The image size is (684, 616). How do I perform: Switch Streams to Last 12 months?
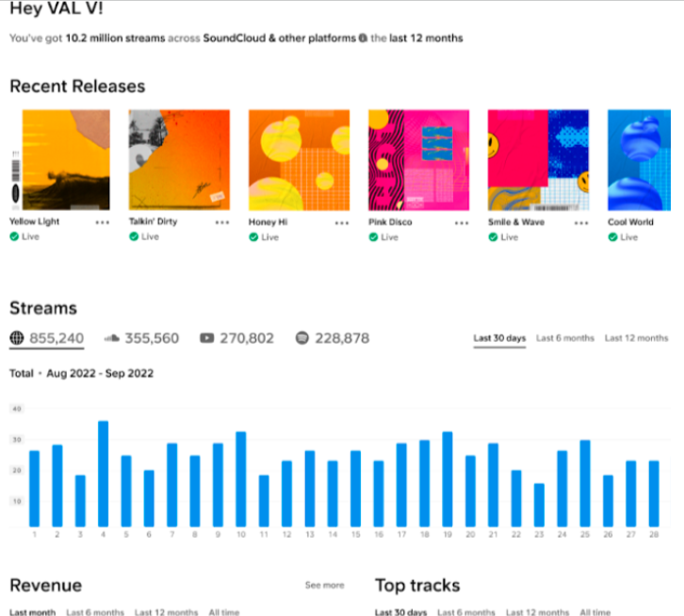(636, 338)
